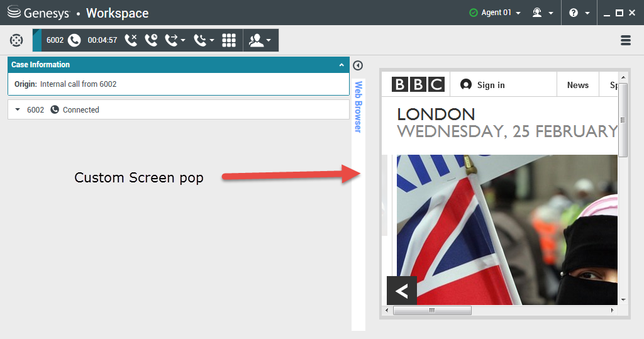Screen dimensions: 644x339
Task: Open the help menu dropdown
Action: (x=579, y=13)
